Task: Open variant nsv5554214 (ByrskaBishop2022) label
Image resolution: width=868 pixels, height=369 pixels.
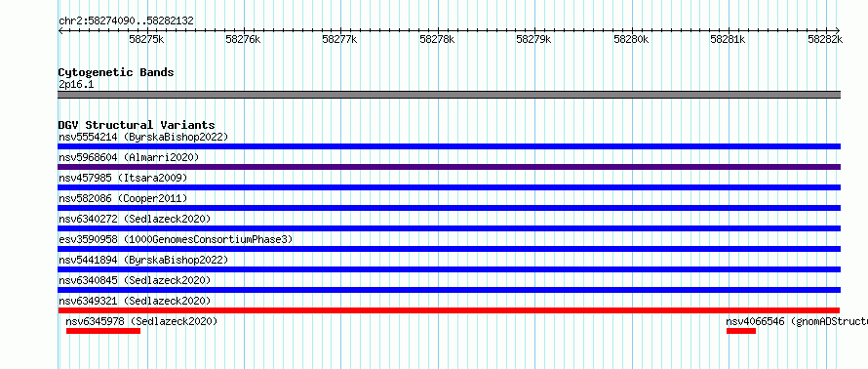Action: (143, 137)
